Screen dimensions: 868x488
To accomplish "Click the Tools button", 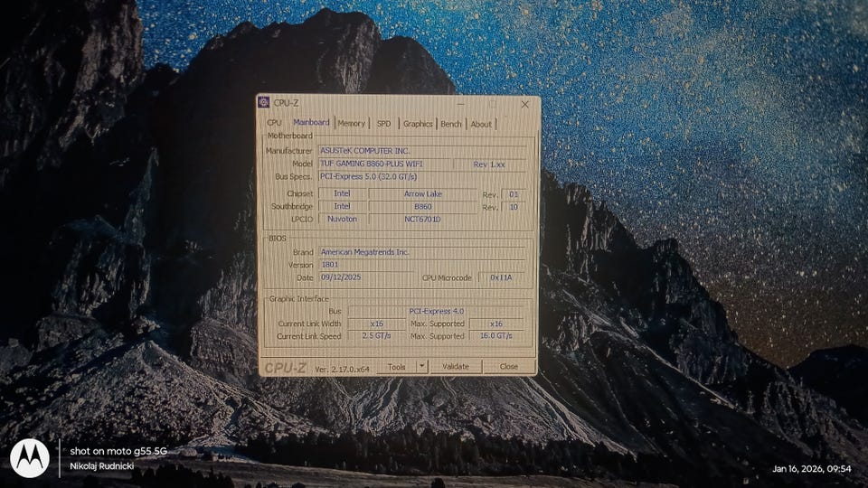I will pos(396,366).
